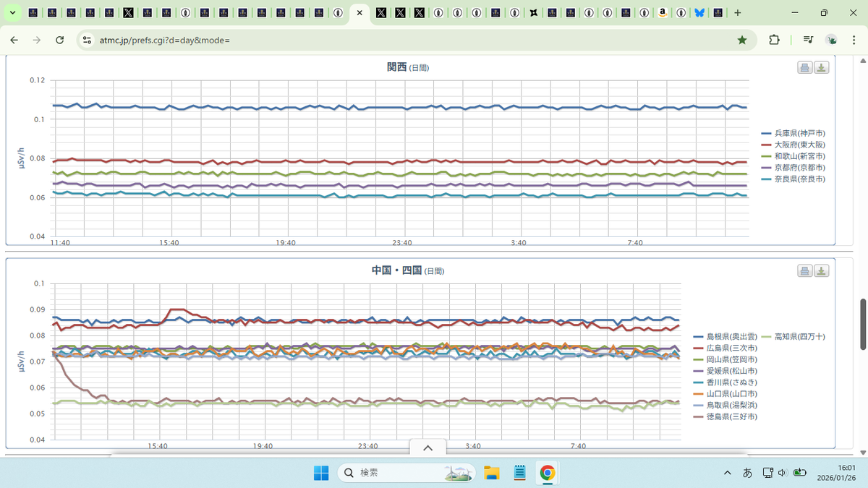
Task: Open the Windows Start menu
Action: tap(321, 473)
